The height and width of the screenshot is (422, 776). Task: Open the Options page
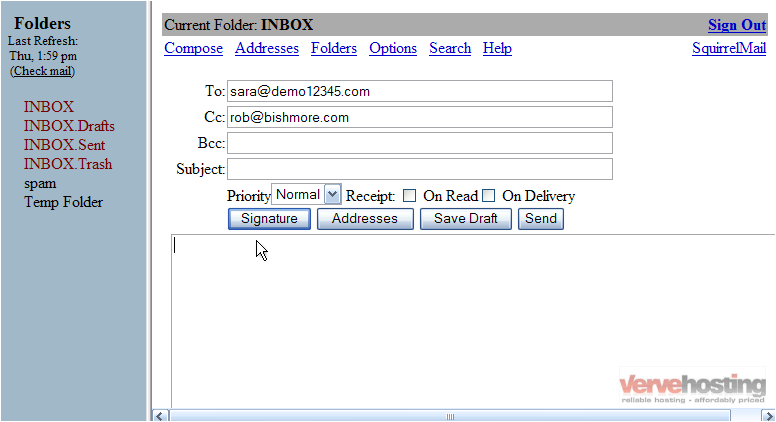click(393, 48)
